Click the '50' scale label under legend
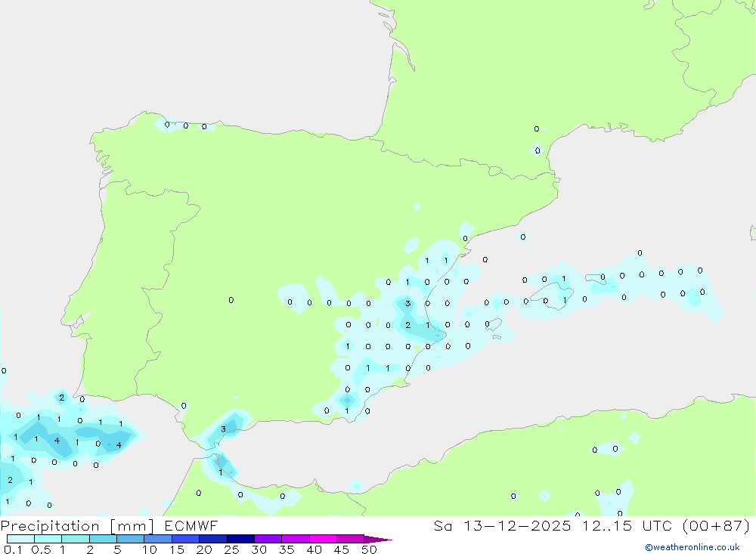The width and height of the screenshot is (756, 554). (370, 549)
